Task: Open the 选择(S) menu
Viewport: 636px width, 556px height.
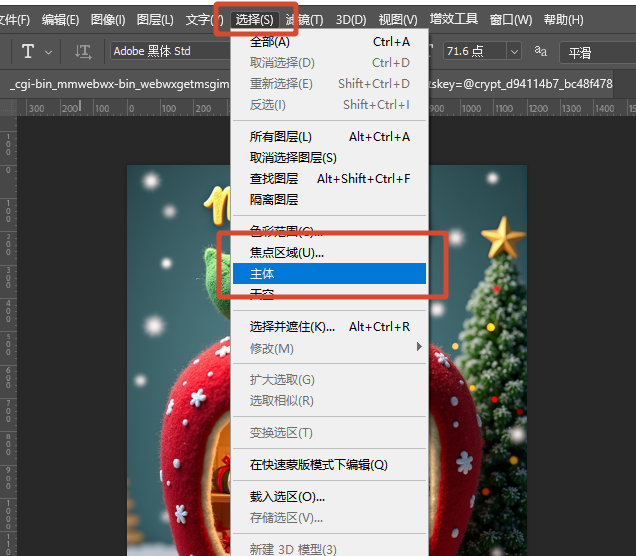Action: coord(255,19)
